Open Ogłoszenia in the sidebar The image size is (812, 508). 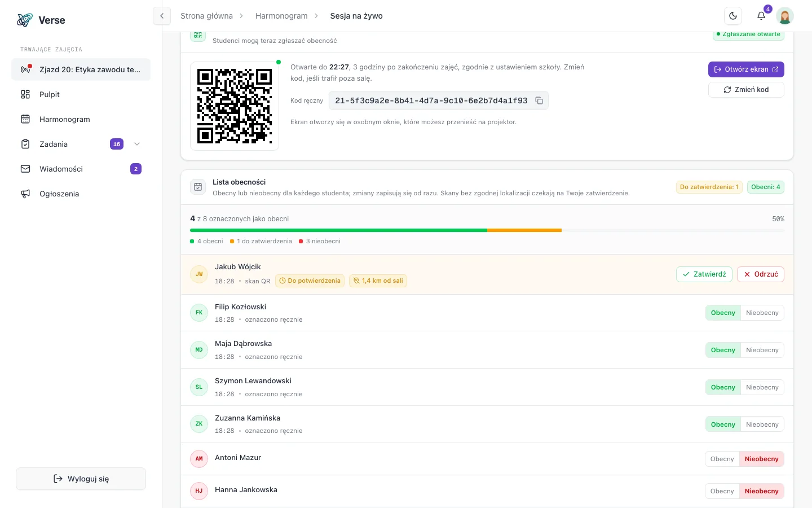coord(81,194)
